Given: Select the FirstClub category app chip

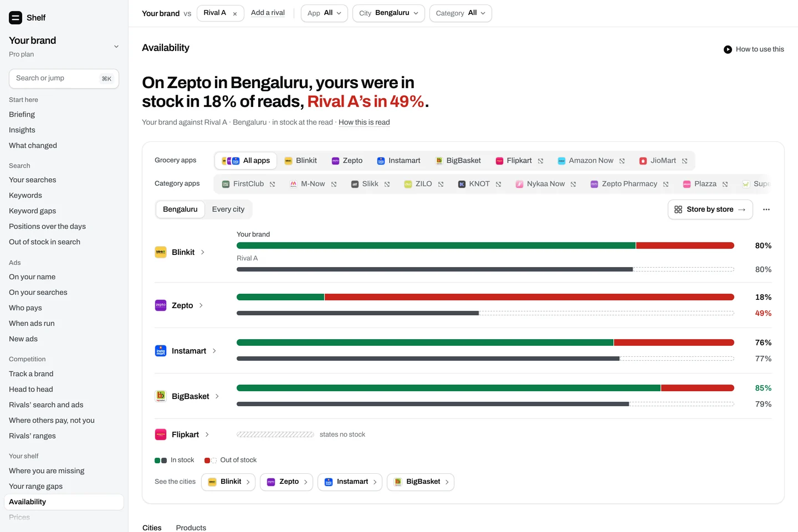Looking at the screenshot, I should tap(249, 184).
